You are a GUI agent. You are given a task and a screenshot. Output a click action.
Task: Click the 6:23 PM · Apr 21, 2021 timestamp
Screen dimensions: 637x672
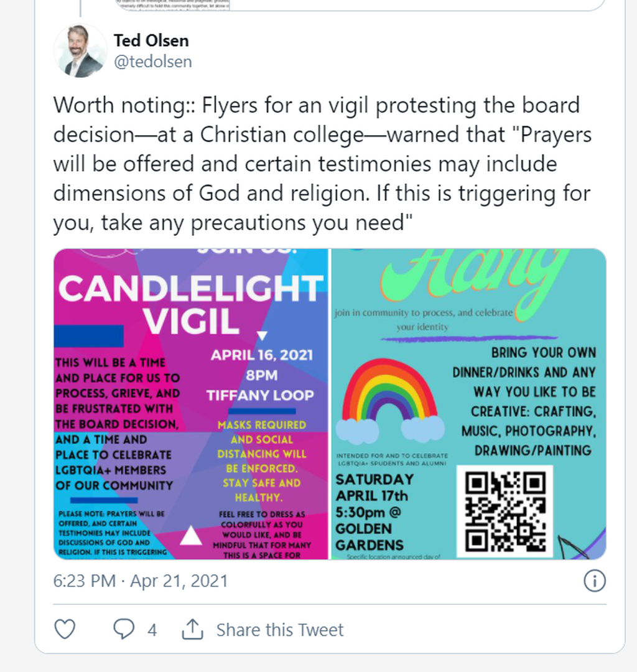[141, 581]
